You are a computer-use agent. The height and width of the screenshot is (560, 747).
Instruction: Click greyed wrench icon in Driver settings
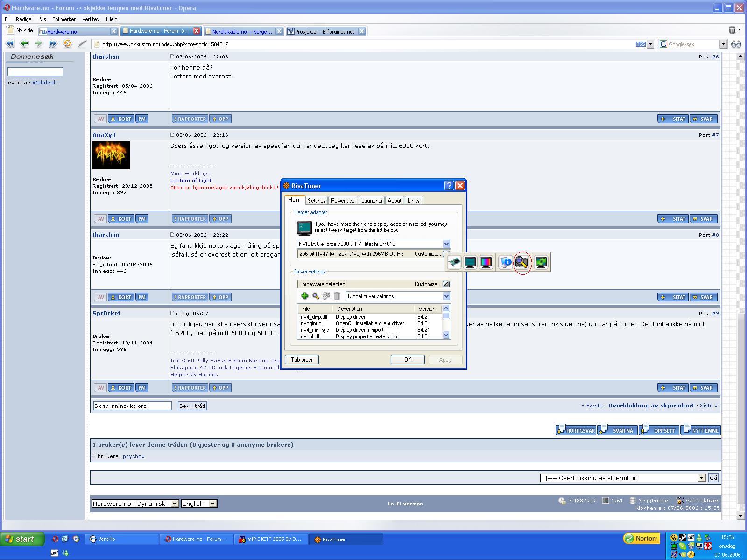tap(326, 296)
